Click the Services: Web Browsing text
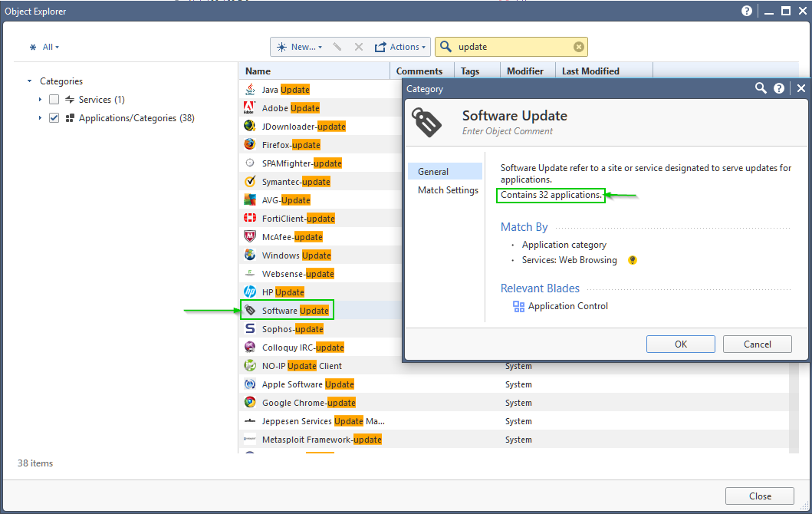812x514 pixels. pyautogui.click(x=569, y=260)
